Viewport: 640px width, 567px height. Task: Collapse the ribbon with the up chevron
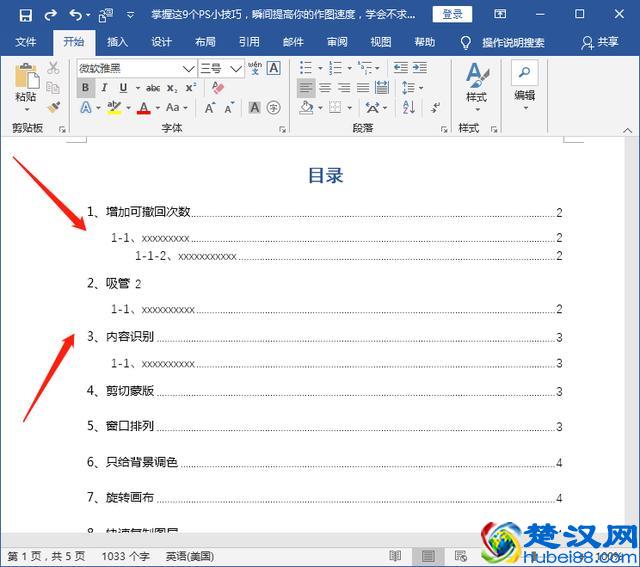click(628, 131)
